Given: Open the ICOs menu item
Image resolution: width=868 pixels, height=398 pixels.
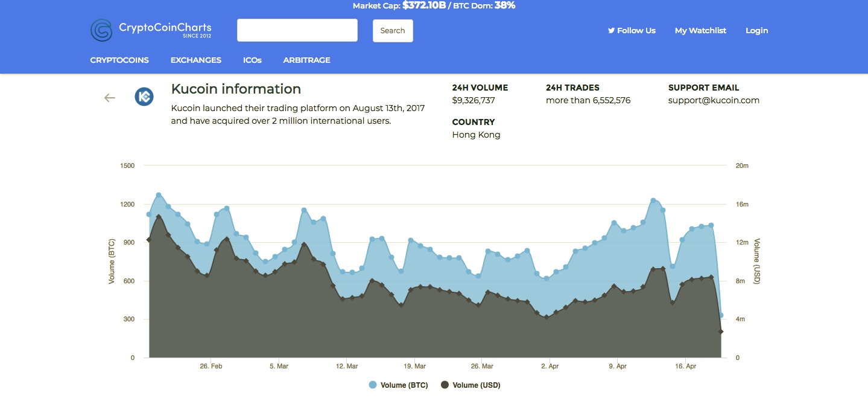Looking at the screenshot, I should pyautogui.click(x=252, y=60).
